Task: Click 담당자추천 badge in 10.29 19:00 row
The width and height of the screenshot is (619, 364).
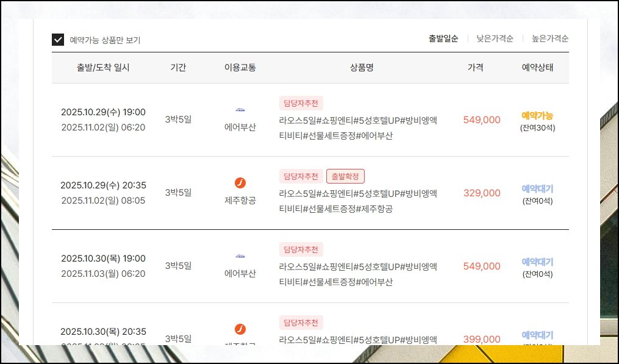Action: (x=301, y=104)
